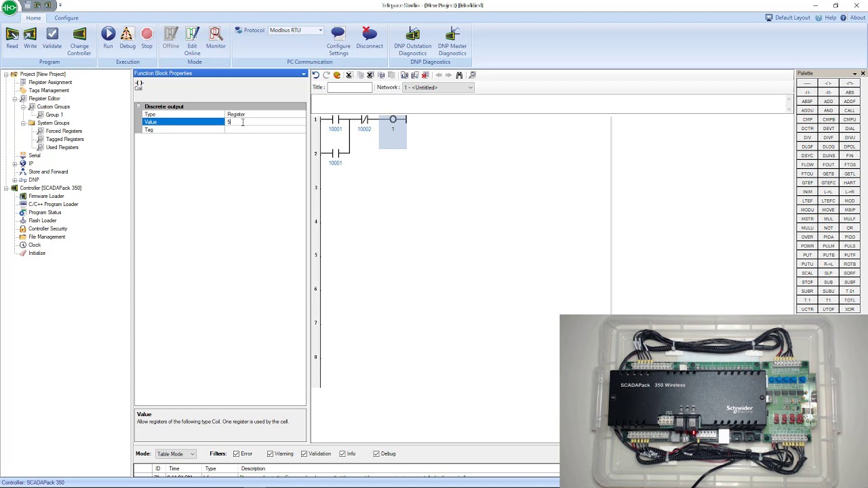Toggle the Validation filter checkbox
The width and height of the screenshot is (868, 488).
pos(304,453)
